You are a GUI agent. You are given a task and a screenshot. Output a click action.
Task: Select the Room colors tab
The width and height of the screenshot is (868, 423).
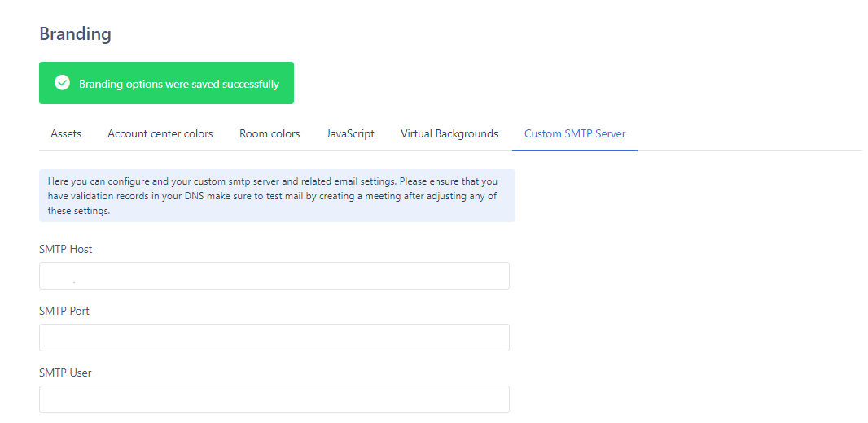pos(270,133)
